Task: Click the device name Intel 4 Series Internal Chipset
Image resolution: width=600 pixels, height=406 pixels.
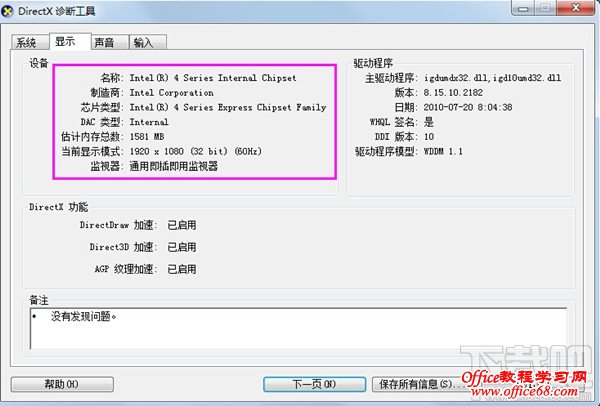Action: (213, 78)
